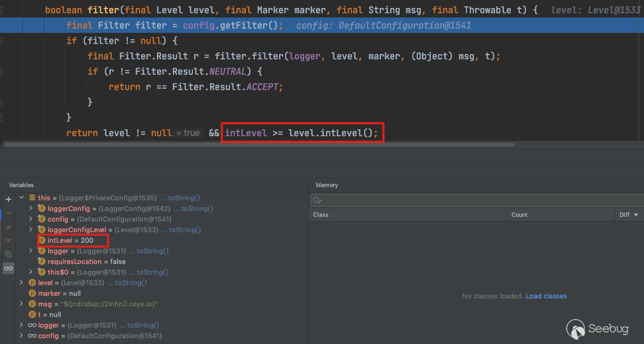Viewport: 644px width, 344px height.
Task: Click the remove watch minus icon
Action: click(x=8, y=213)
